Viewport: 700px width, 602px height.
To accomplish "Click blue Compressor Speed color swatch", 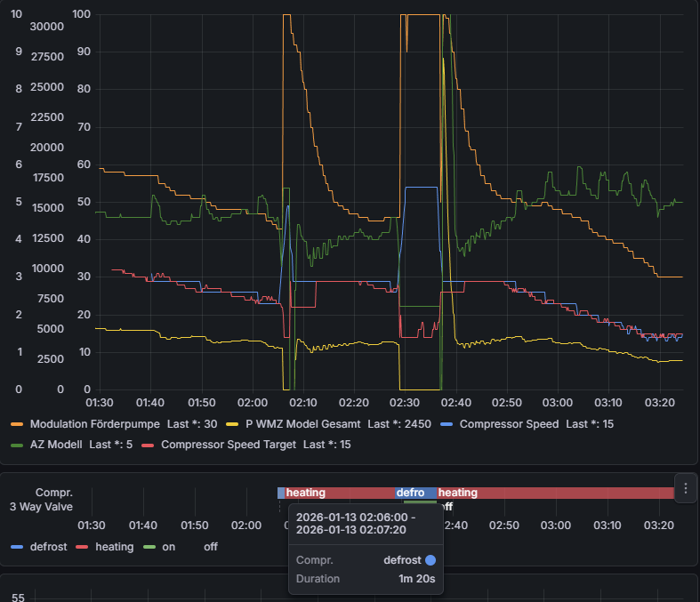I will click(x=447, y=424).
